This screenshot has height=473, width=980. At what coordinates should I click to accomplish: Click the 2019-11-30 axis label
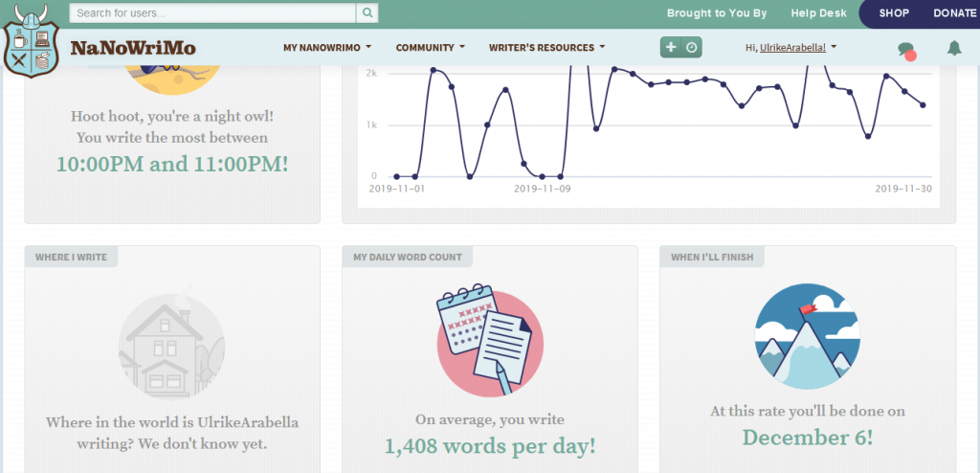coord(902,188)
